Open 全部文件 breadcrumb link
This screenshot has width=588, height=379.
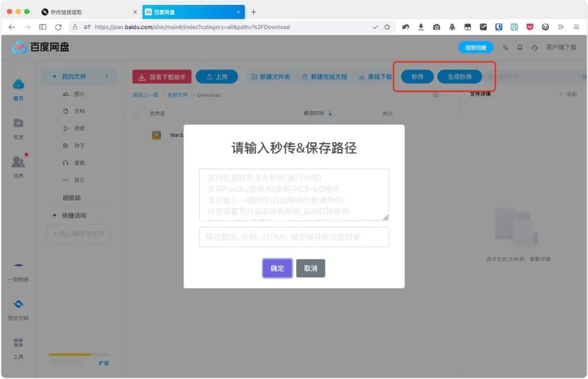(177, 95)
